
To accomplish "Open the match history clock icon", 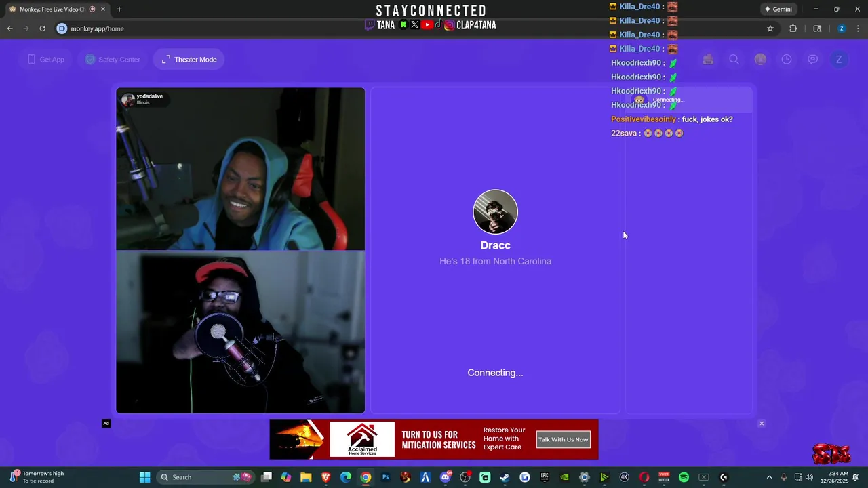I will point(787,60).
